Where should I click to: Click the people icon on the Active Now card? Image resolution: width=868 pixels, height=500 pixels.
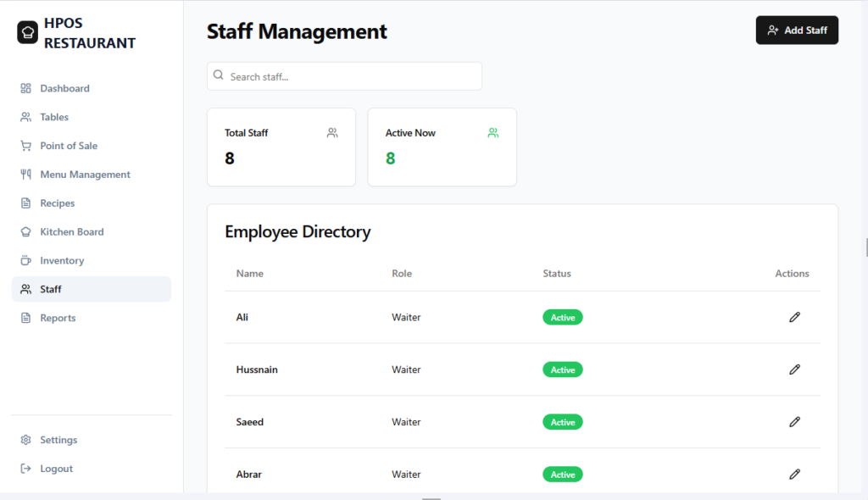(492, 132)
